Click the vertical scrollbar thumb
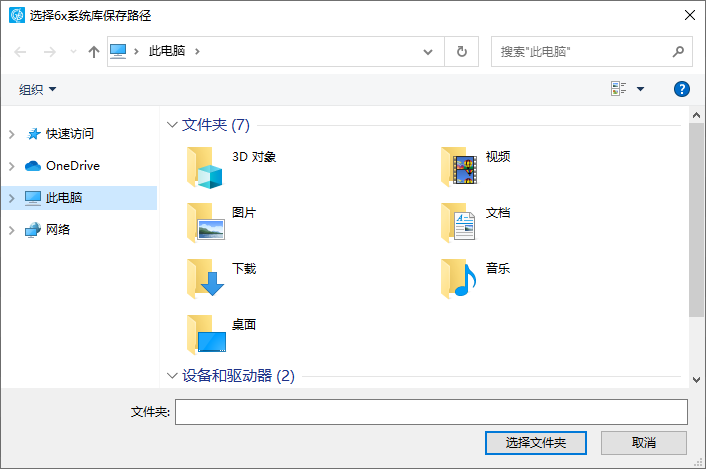Image resolution: width=706 pixels, height=469 pixels. coord(696,220)
